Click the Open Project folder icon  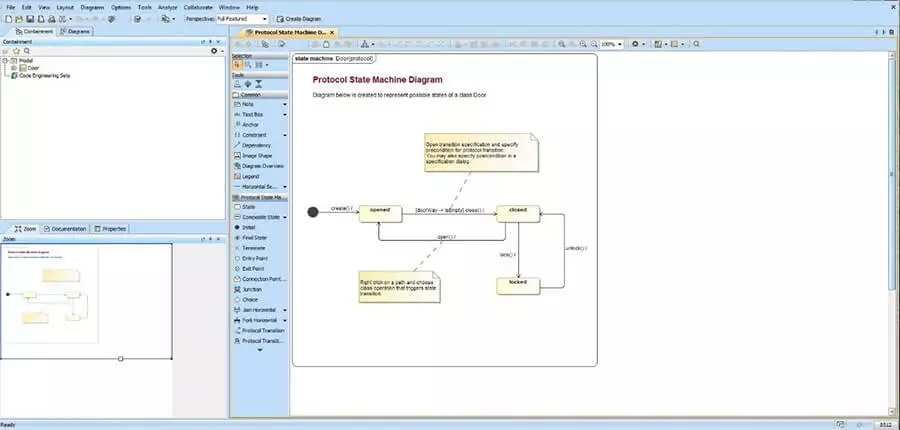click(x=19, y=19)
